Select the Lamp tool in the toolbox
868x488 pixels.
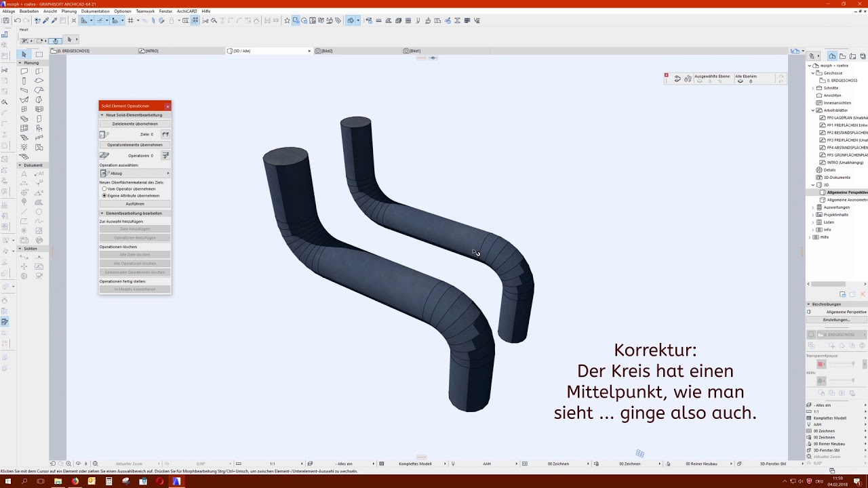[24, 147]
